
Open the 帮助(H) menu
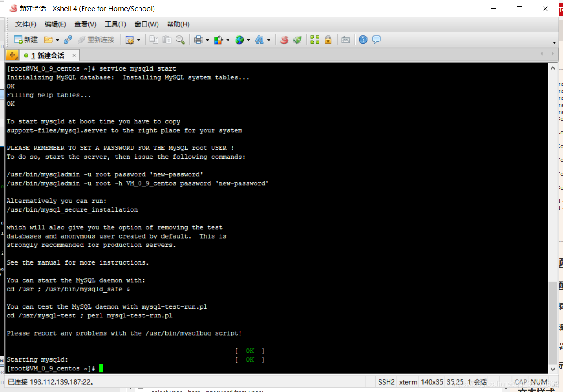(x=178, y=24)
